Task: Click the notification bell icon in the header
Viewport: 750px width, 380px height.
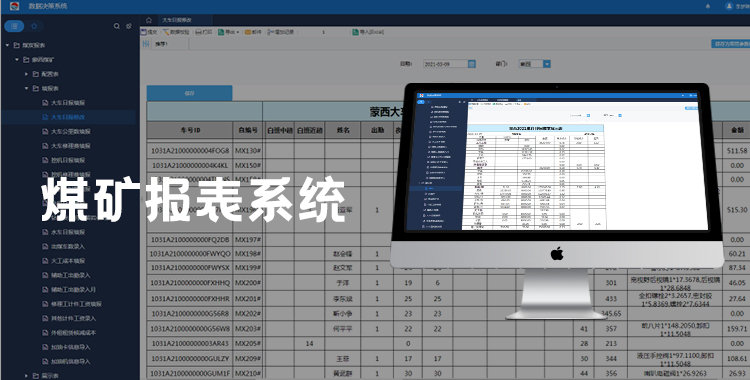Action: click(x=708, y=6)
